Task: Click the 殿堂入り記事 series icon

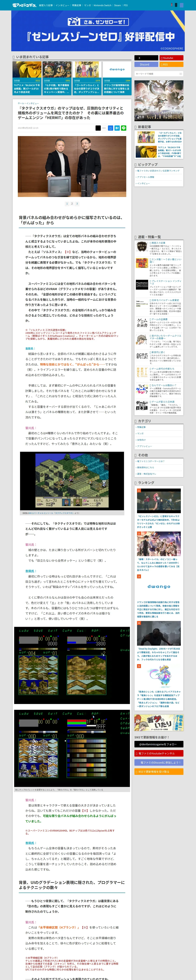Action: tap(142, 246)
